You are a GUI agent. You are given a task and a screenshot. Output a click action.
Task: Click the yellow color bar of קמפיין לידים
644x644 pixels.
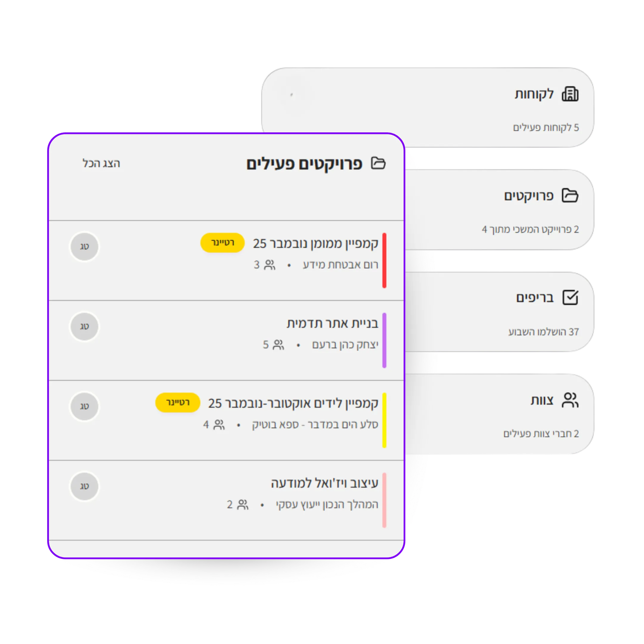point(384,420)
